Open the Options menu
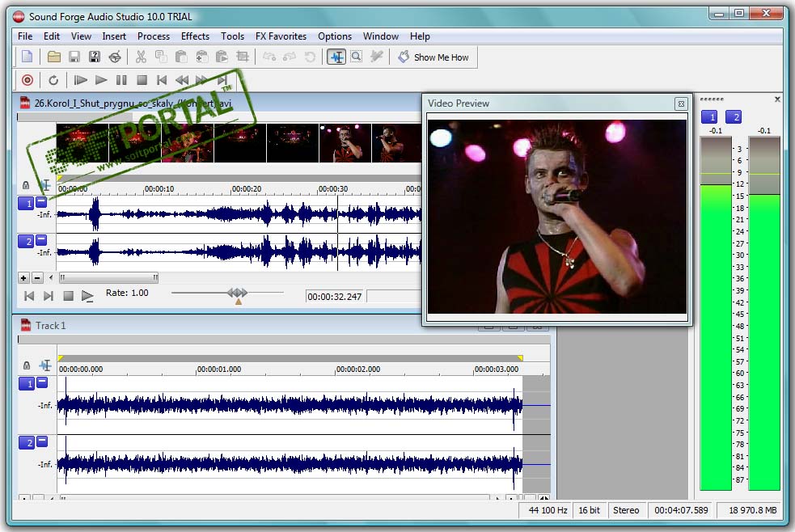The height and width of the screenshot is (532, 795). 335,36
